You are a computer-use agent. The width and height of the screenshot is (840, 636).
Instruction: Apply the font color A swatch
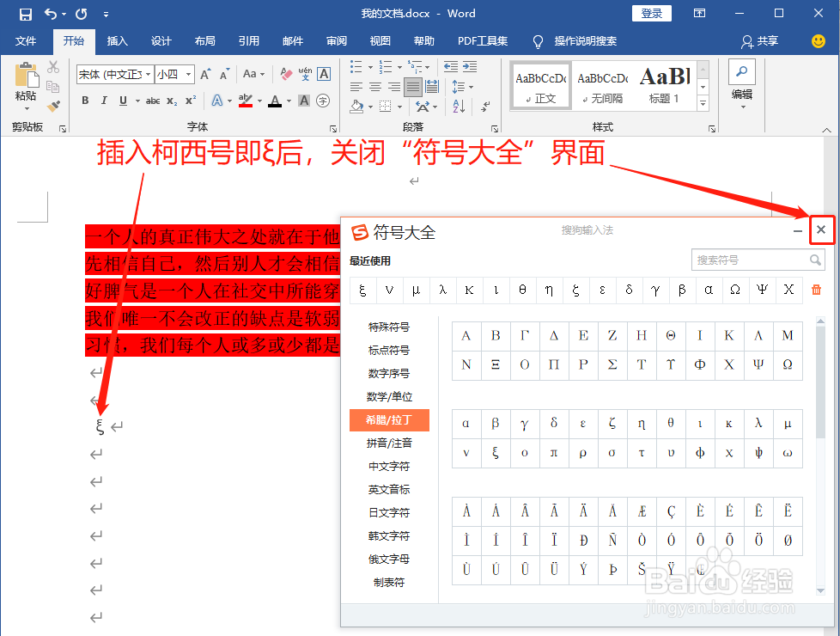[275, 101]
